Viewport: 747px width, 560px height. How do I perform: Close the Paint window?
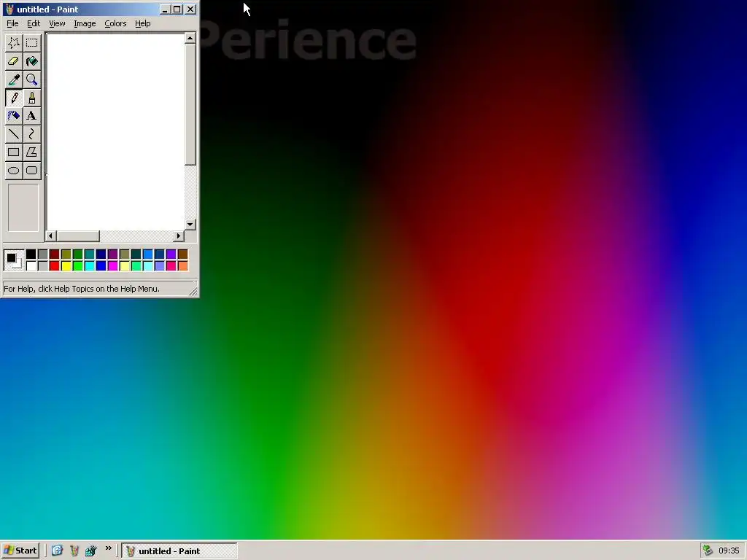coord(190,9)
